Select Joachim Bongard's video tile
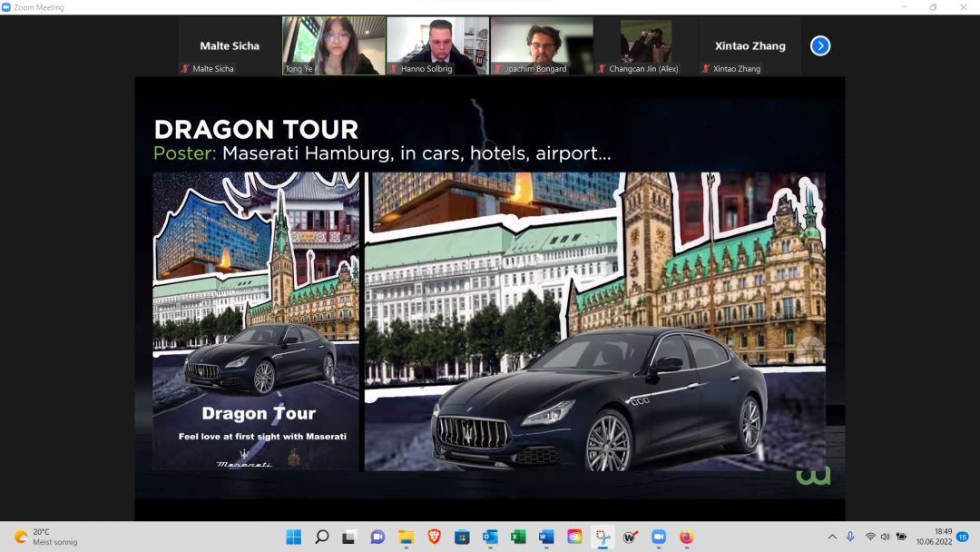Viewport: 980px width, 552px height. [542, 45]
